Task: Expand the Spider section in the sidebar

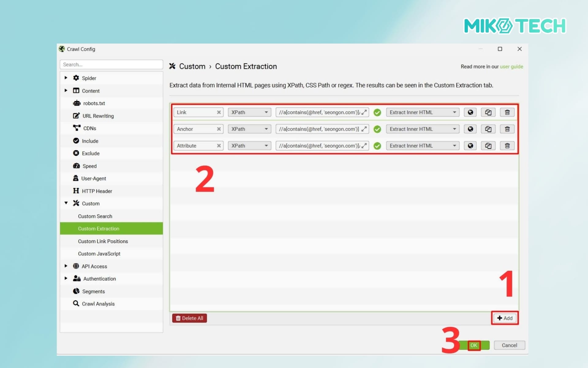Action: (x=66, y=78)
